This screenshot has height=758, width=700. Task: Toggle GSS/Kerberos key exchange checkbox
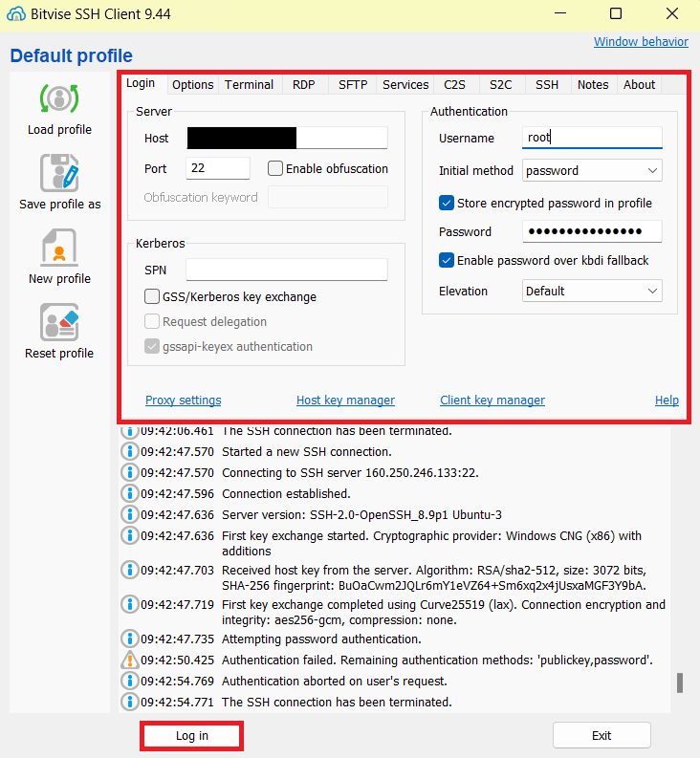152,297
